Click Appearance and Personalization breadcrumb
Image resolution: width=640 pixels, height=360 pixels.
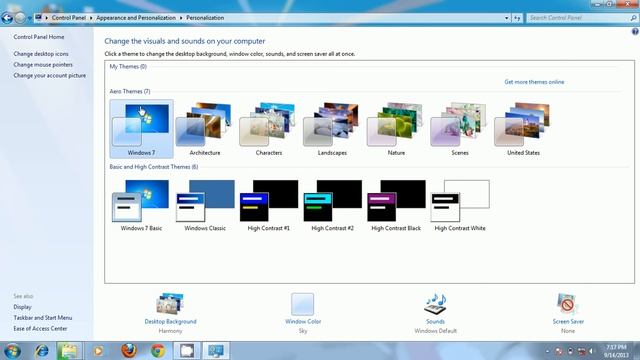tap(136, 18)
